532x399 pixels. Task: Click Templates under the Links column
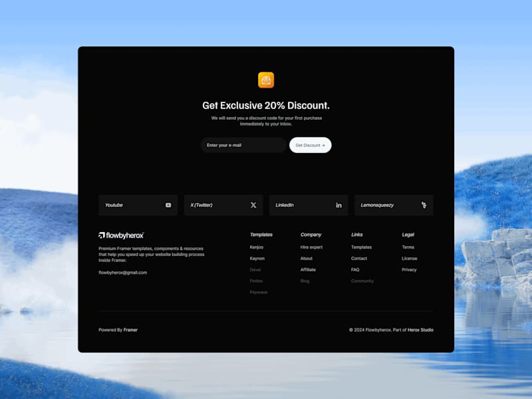click(x=361, y=247)
